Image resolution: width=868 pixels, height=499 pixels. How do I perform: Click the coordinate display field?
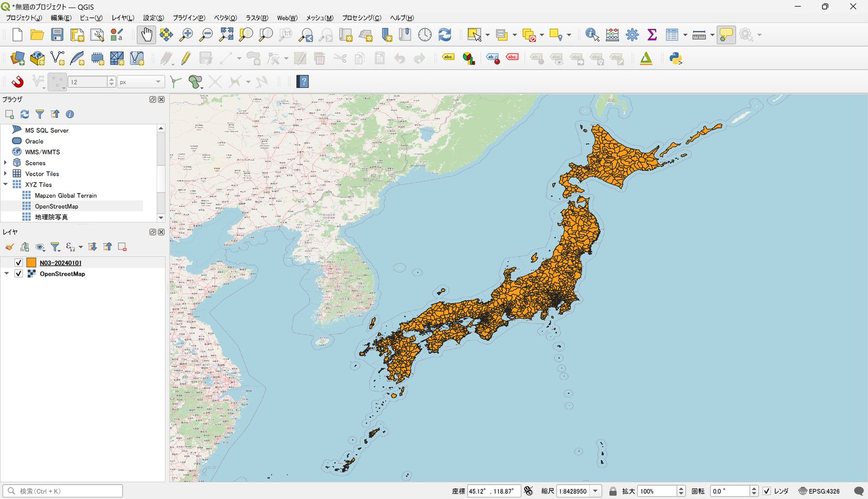point(494,491)
